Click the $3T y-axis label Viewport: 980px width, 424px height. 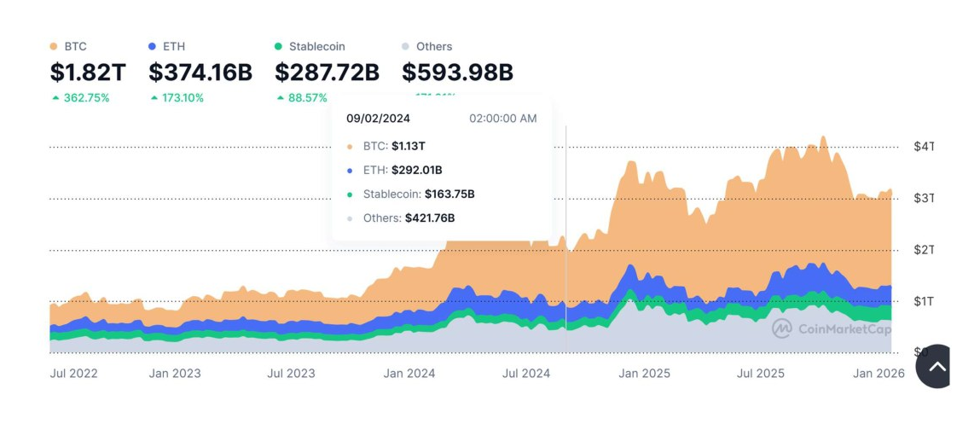923,198
